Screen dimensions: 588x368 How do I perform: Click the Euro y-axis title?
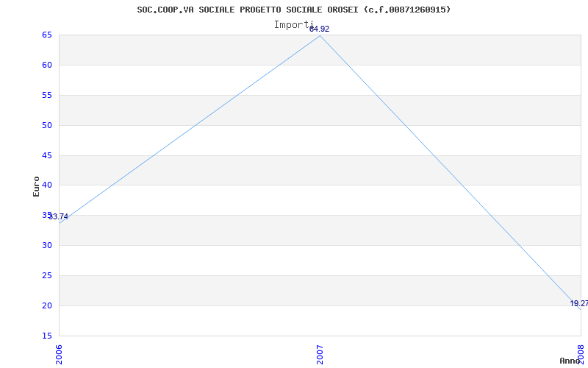(x=36, y=186)
